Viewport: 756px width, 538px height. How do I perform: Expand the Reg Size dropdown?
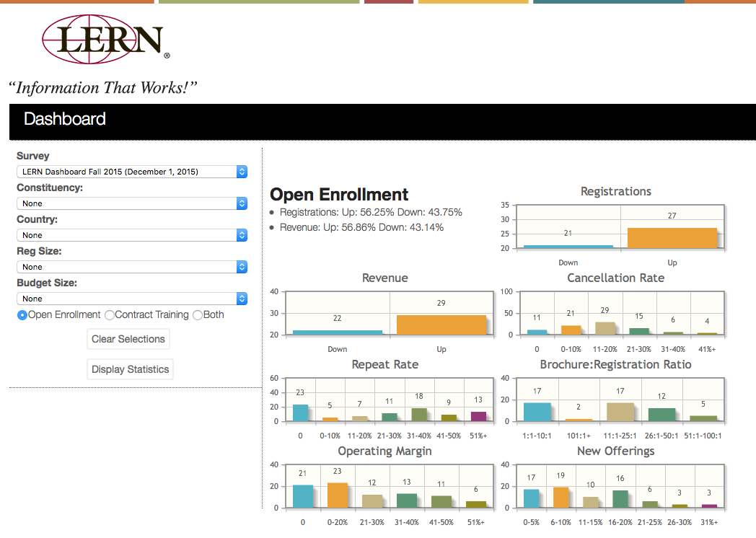(132, 267)
